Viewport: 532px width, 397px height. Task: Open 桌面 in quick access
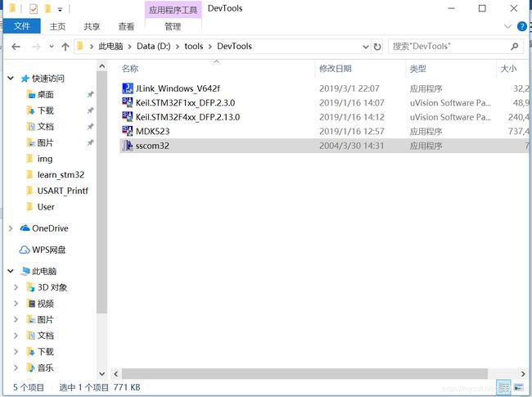pos(45,95)
